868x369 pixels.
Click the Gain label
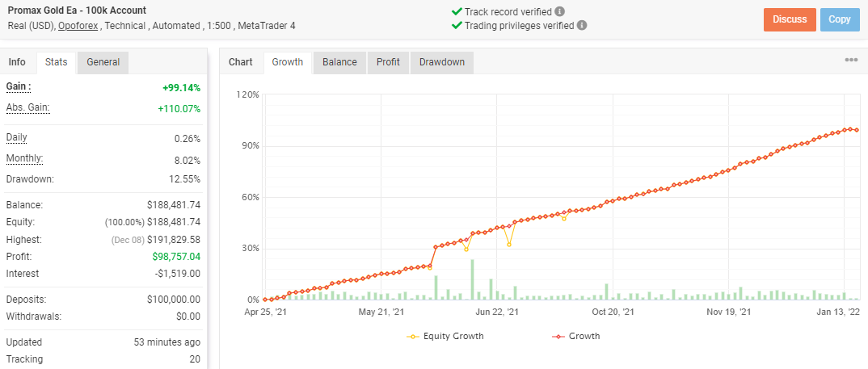(19, 86)
